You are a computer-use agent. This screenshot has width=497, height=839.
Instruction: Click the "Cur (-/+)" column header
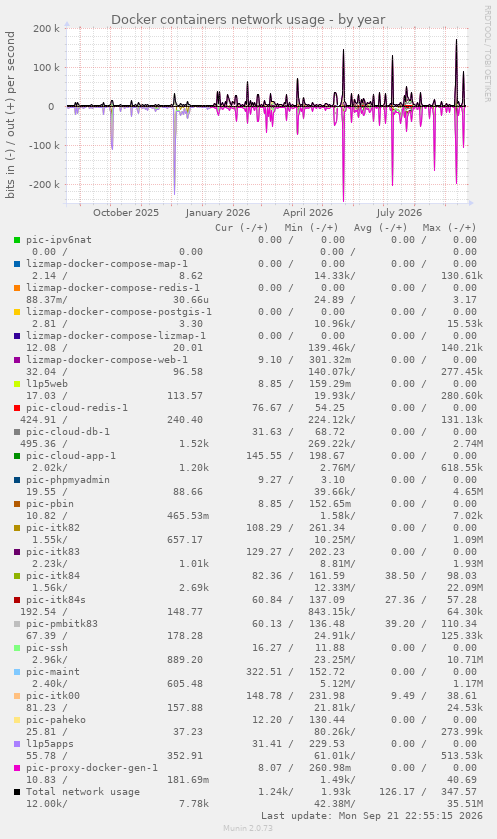pyautogui.click(x=242, y=227)
